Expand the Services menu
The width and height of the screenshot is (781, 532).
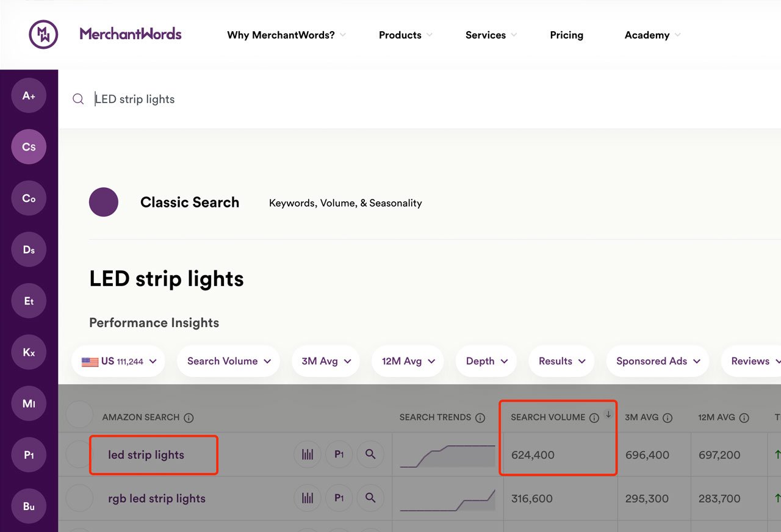click(x=491, y=35)
